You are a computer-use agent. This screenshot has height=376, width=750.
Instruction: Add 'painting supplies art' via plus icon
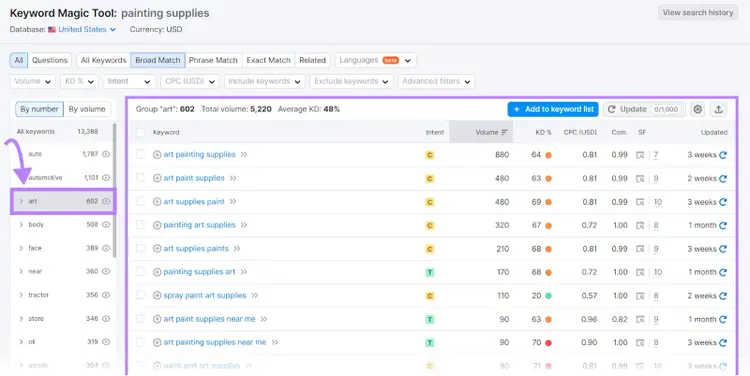point(157,272)
